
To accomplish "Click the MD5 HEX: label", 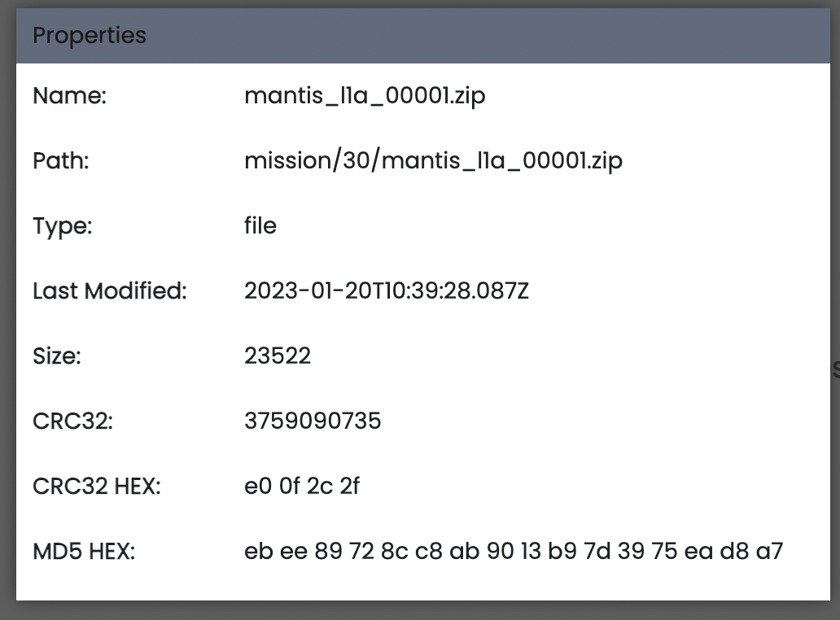I will coord(84,551).
